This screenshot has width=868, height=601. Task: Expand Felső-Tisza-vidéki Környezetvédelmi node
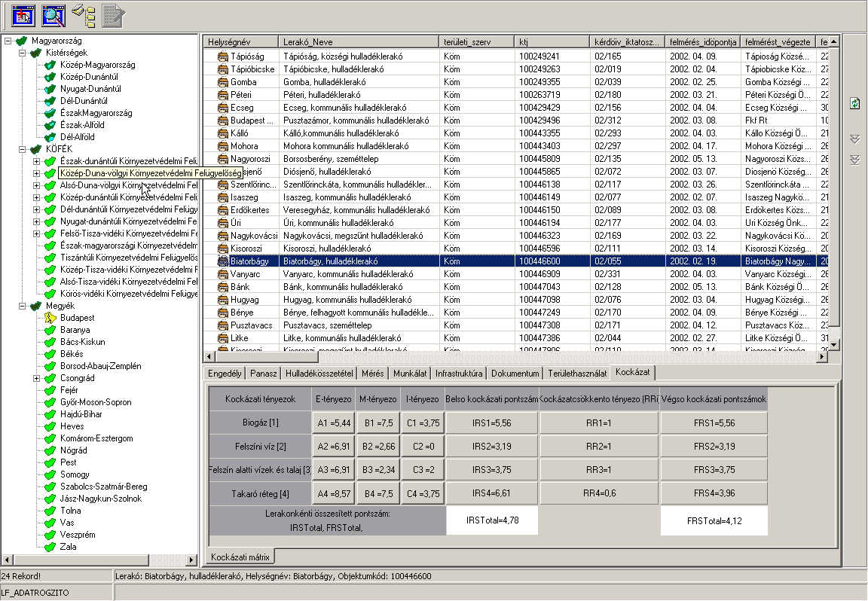pos(36,233)
